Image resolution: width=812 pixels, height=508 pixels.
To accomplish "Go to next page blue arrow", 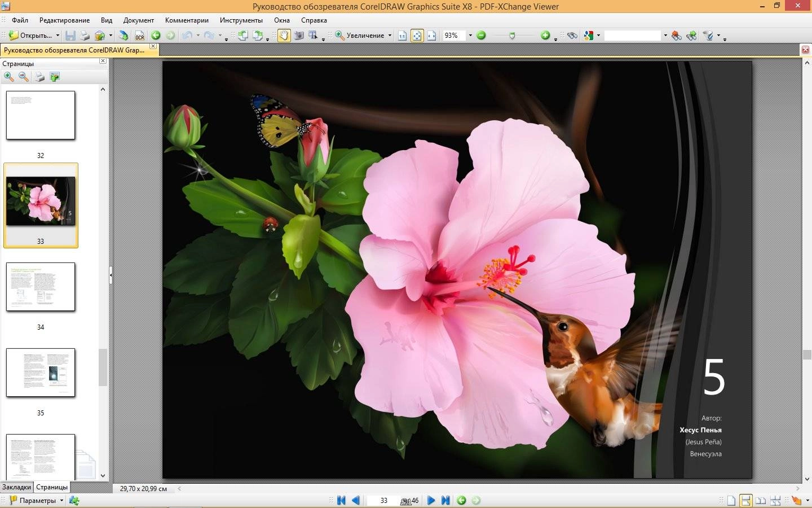I will (x=431, y=501).
